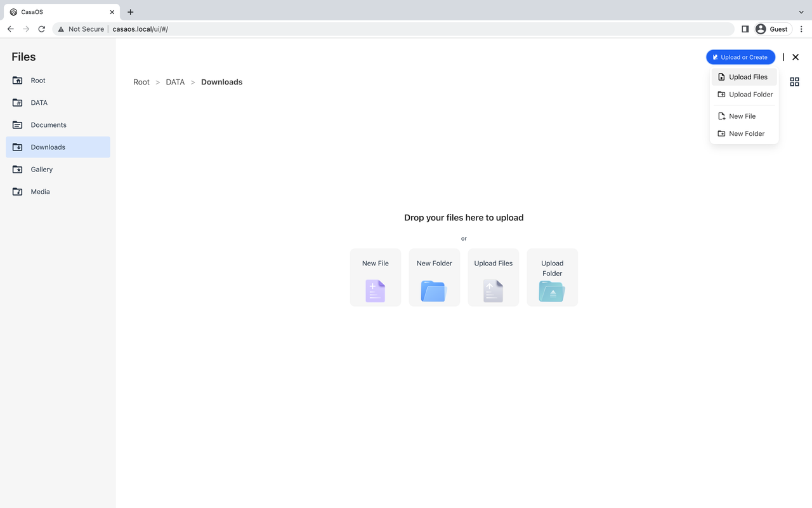
Task: Click the Upload Folder card icon
Action: 552,292
